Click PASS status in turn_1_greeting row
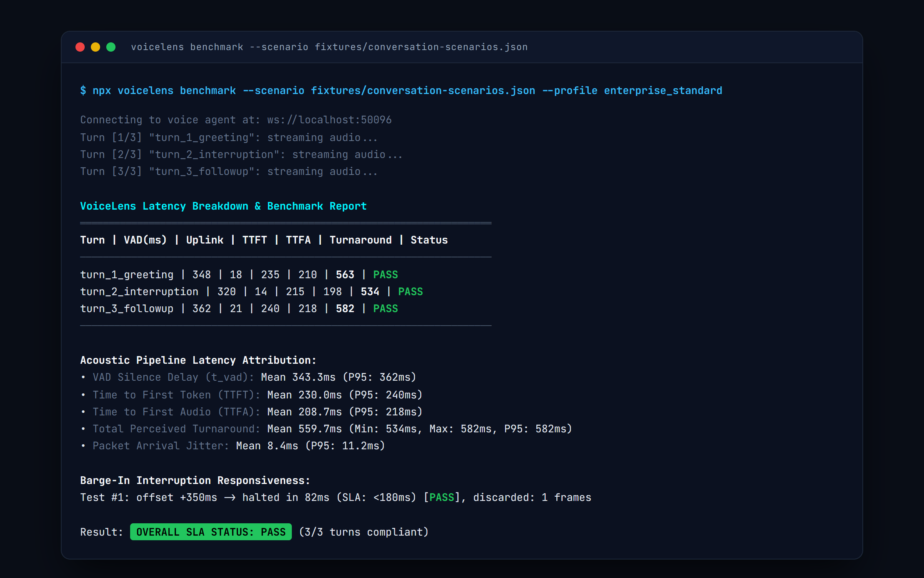This screenshot has height=578, width=924. click(x=385, y=275)
